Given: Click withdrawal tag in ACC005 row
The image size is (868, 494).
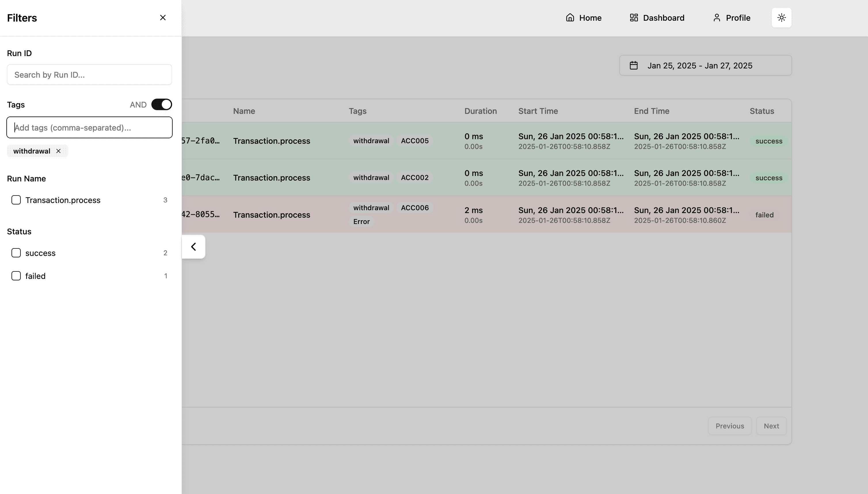Looking at the screenshot, I should tap(371, 141).
